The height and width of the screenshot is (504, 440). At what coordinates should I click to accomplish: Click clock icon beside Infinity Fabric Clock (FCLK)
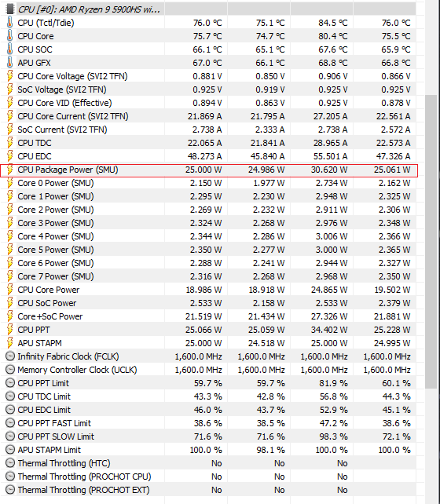pos(10,356)
